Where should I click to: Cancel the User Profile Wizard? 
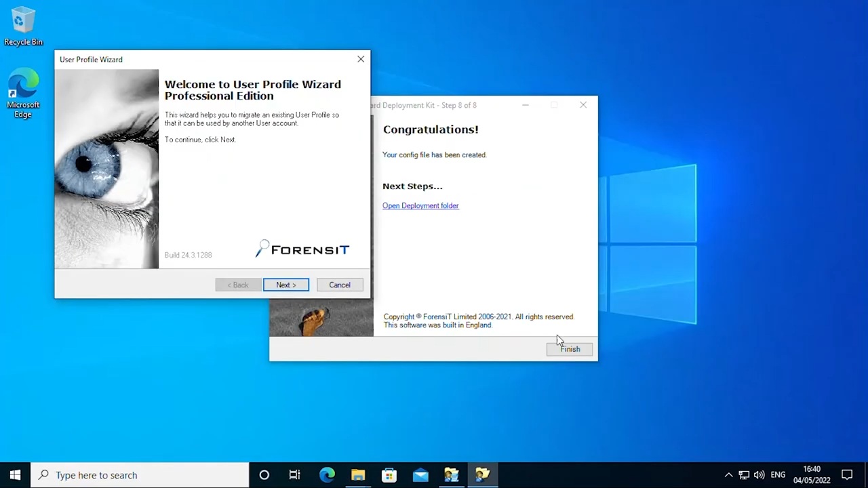(340, 285)
